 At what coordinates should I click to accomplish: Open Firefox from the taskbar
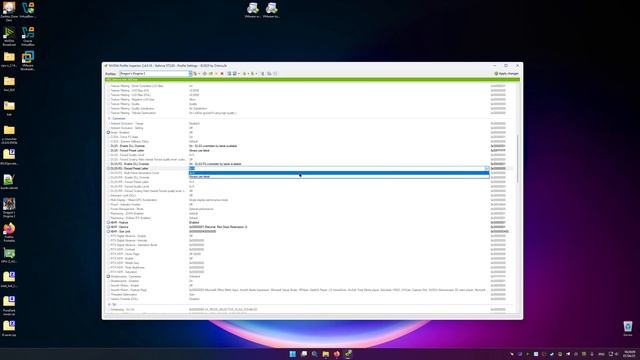click(x=337, y=354)
